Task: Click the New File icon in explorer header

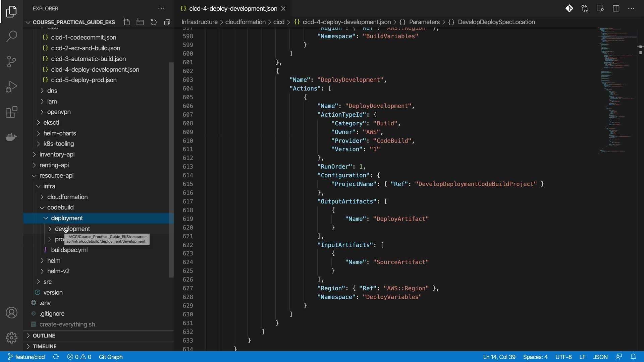Action: tap(126, 22)
